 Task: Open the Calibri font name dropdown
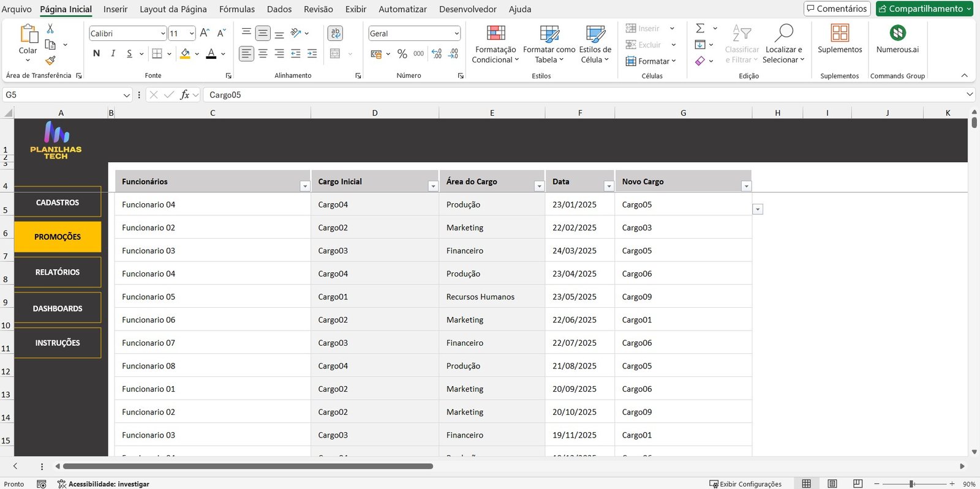(162, 34)
